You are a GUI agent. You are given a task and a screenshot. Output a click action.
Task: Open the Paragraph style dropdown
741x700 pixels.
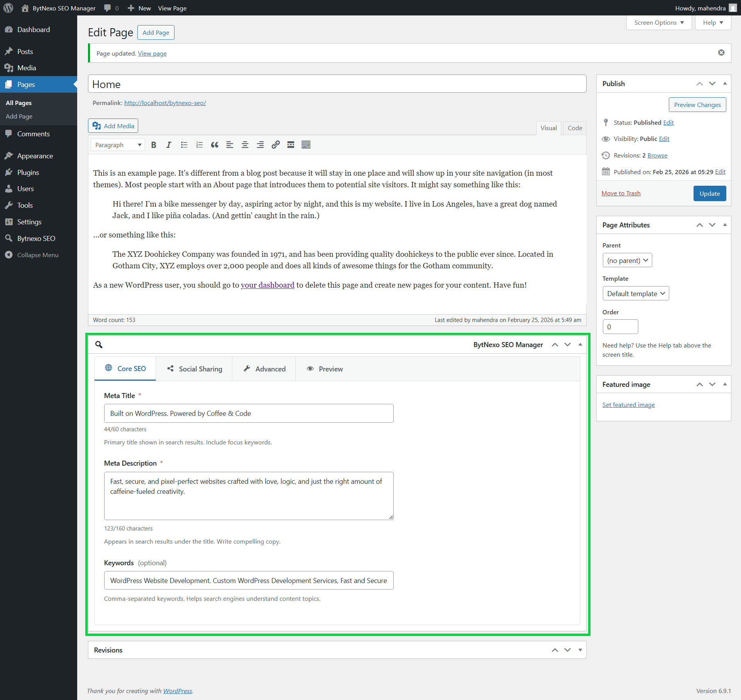117,145
